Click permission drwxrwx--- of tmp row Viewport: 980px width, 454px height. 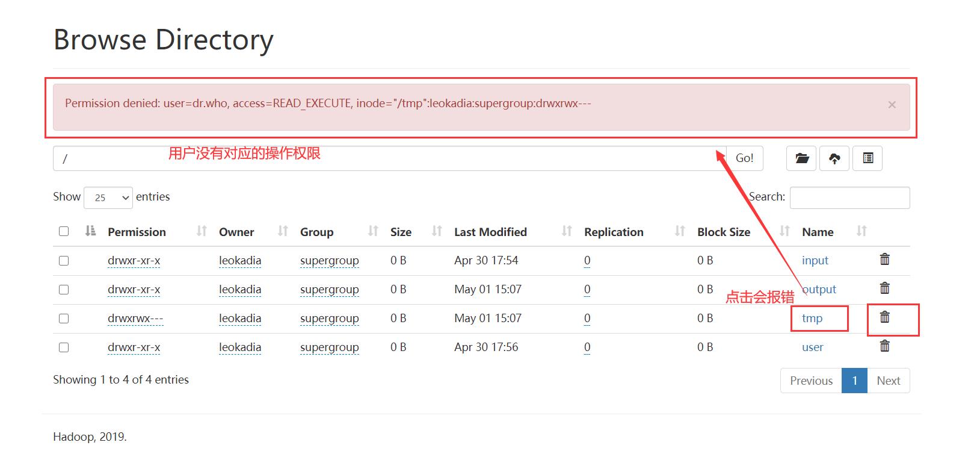pyautogui.click(x=135, y=319)
